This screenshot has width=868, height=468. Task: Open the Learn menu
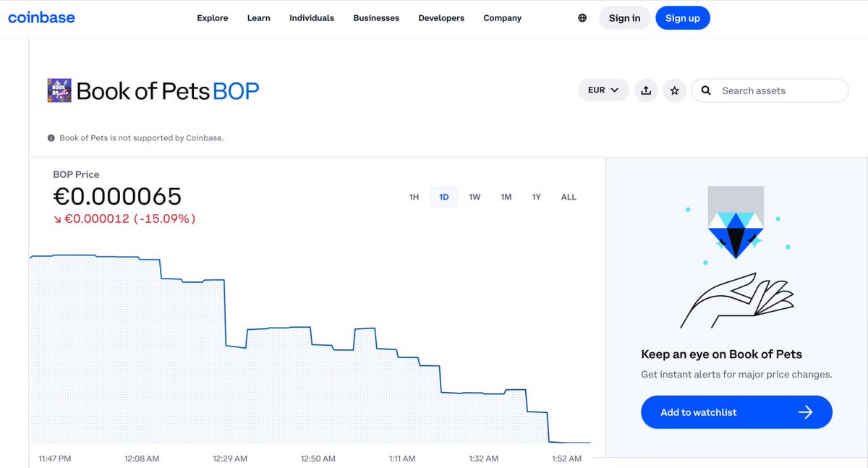259,18
